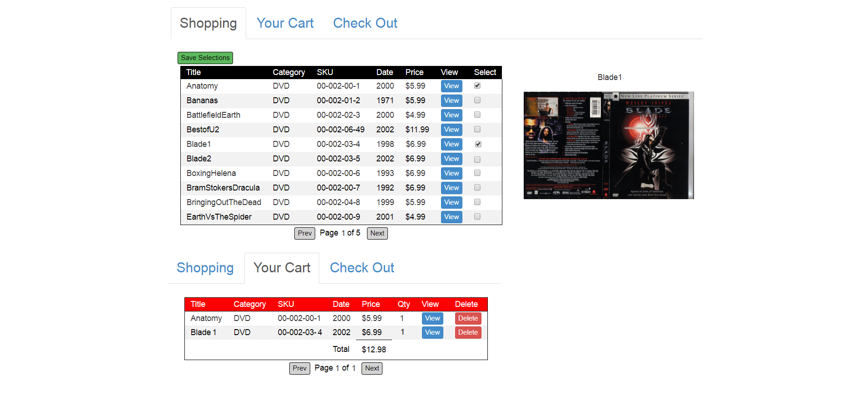Click the BringingOutTheDead title
868x396 pixels.
[224, 202]
